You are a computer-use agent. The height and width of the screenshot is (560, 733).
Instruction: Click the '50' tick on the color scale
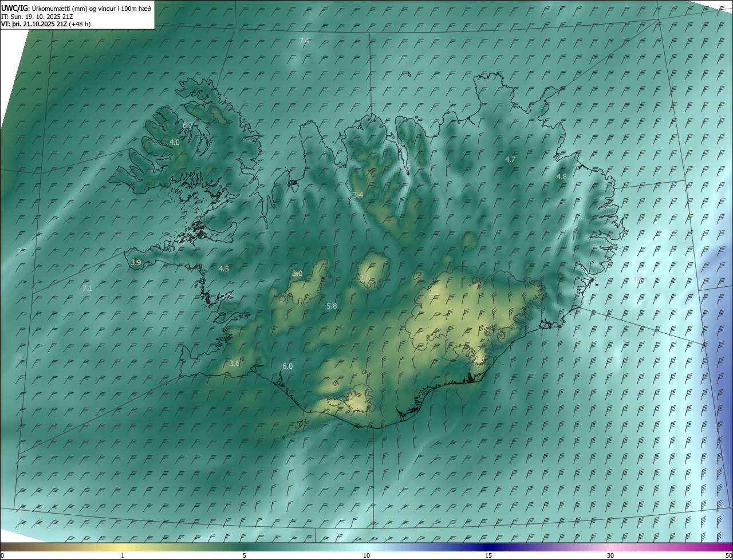(x=728, y=555)
